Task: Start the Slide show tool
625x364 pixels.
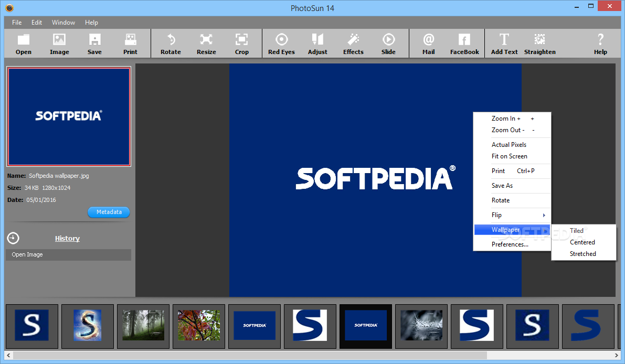Action: pyautogui.click(x=388, y=44)
